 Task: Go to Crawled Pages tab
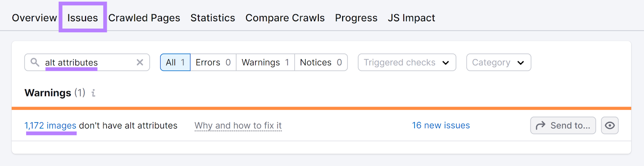144,18
